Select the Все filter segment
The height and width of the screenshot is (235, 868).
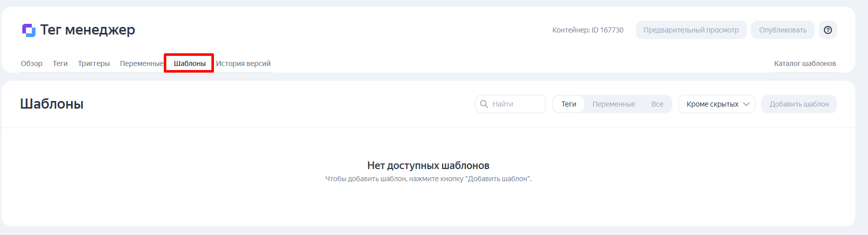coord(657,104)
